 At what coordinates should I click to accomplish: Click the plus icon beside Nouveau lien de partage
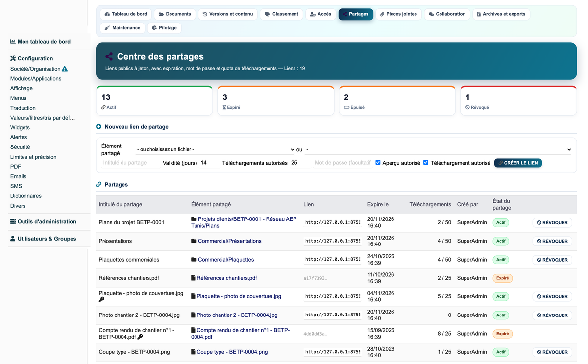click(x=99, y=127)
